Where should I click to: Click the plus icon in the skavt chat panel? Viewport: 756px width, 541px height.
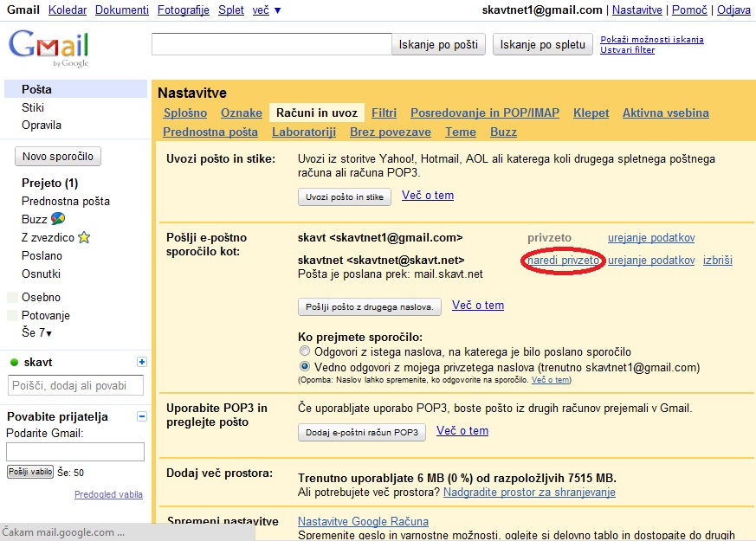point(142,362)
